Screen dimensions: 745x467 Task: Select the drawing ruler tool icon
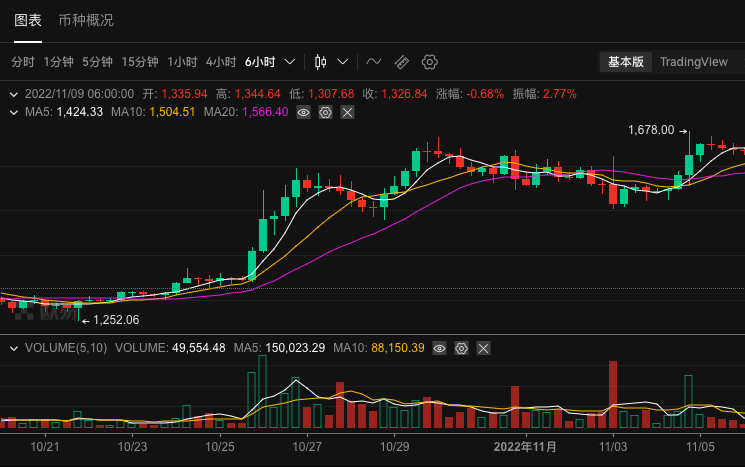point(401,62)
